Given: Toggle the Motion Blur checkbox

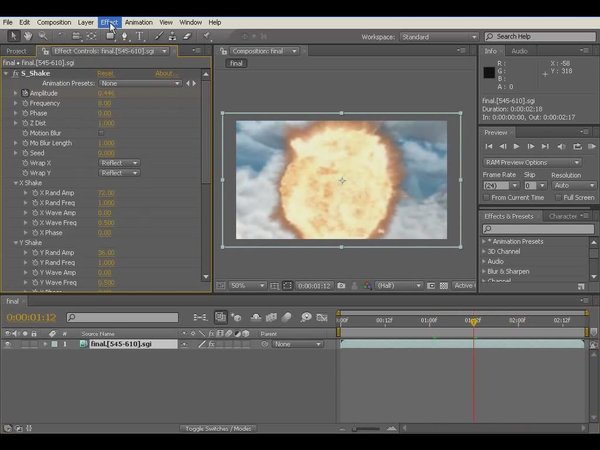Looking at the screenshot, I should (x=101, y=133).
